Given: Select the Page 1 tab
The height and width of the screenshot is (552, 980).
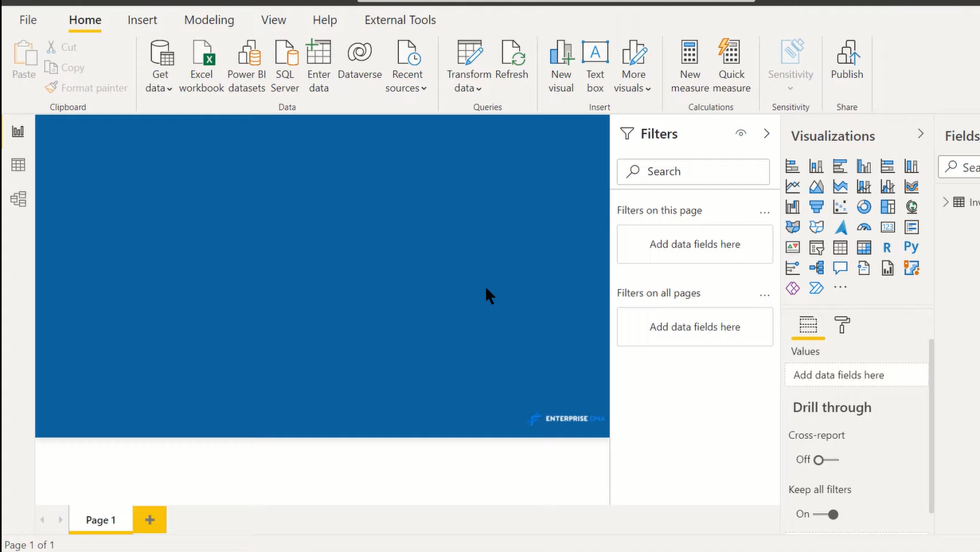Looking at the screenshot, I should click(100, 520).
